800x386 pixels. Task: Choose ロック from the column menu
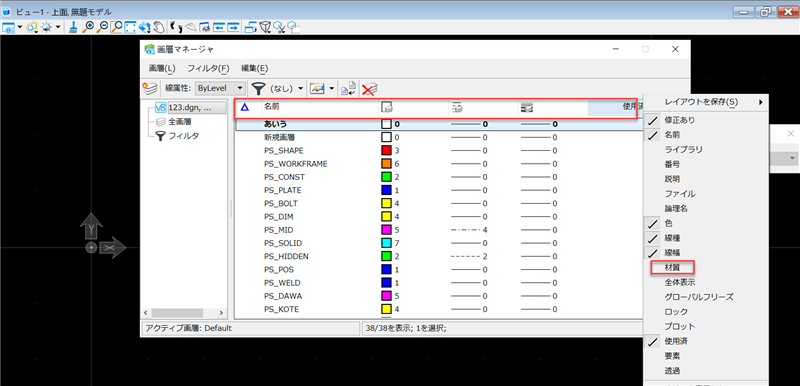pyautogui.click(x=676, y=312)
